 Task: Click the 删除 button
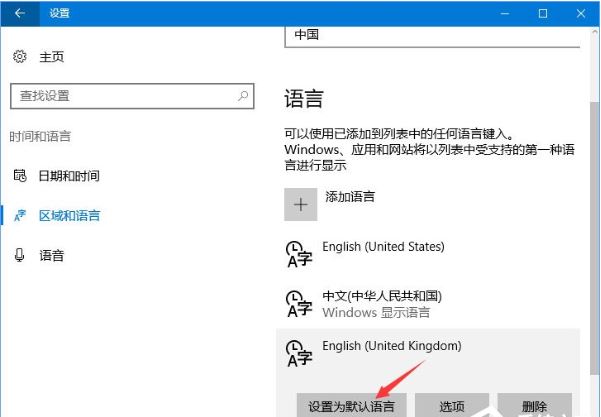click(x=535, y=405)
